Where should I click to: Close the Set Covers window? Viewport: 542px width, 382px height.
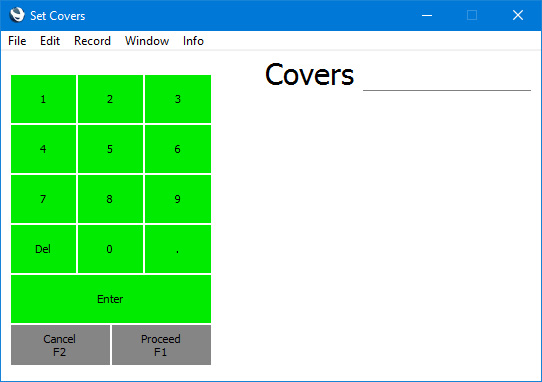518,15
